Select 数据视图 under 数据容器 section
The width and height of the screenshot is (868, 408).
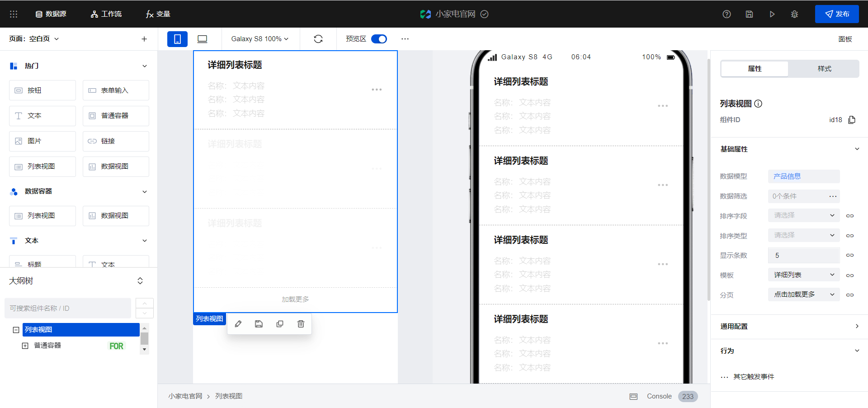(x=116, y=216)
